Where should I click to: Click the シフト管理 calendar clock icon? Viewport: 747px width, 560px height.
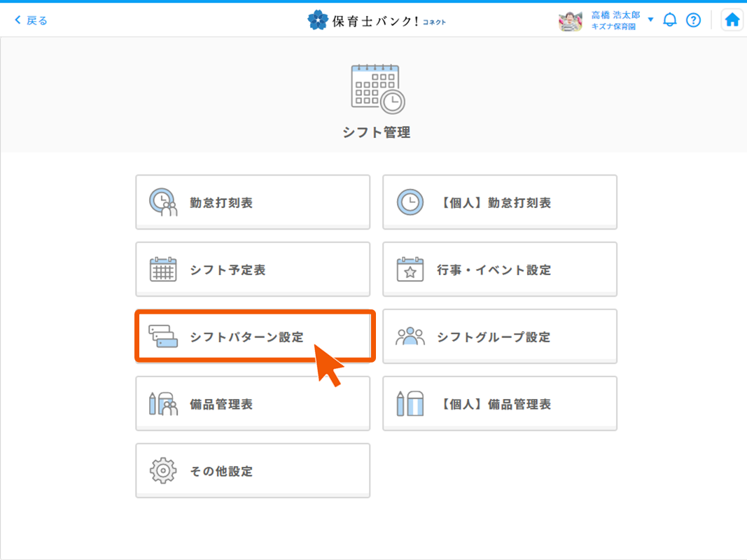[377, 89]
